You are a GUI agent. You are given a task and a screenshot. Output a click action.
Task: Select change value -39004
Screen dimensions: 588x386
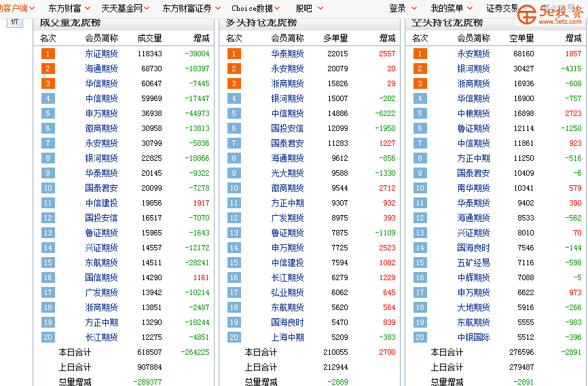point(197,54)
